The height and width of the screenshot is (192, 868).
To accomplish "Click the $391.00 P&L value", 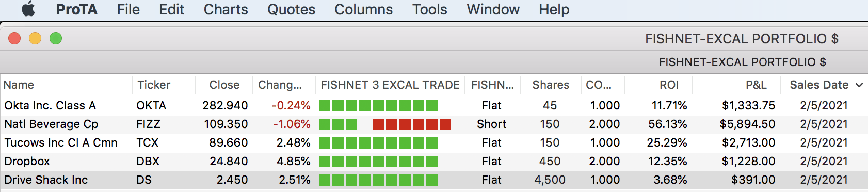I will [753, 180].
